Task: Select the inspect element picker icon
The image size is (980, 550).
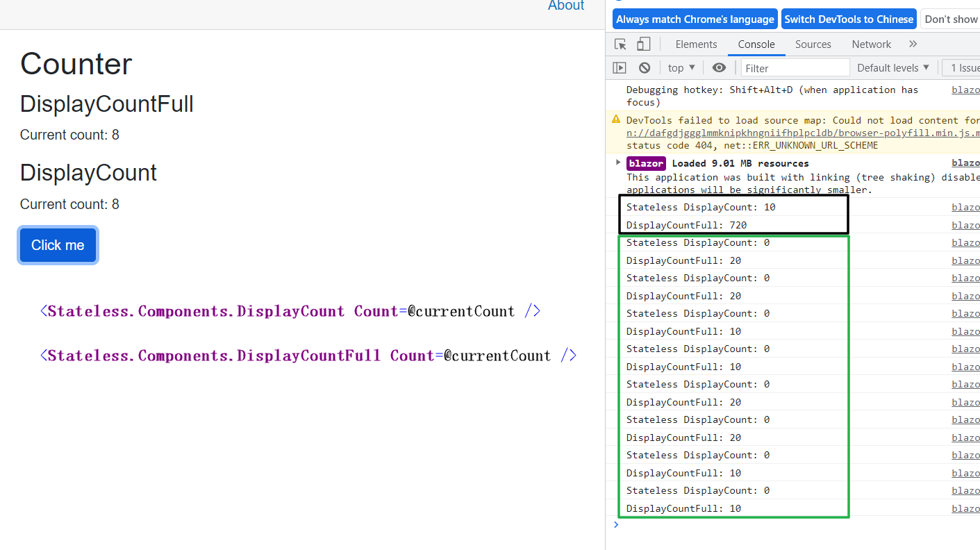Action: (x=621, y=44)
